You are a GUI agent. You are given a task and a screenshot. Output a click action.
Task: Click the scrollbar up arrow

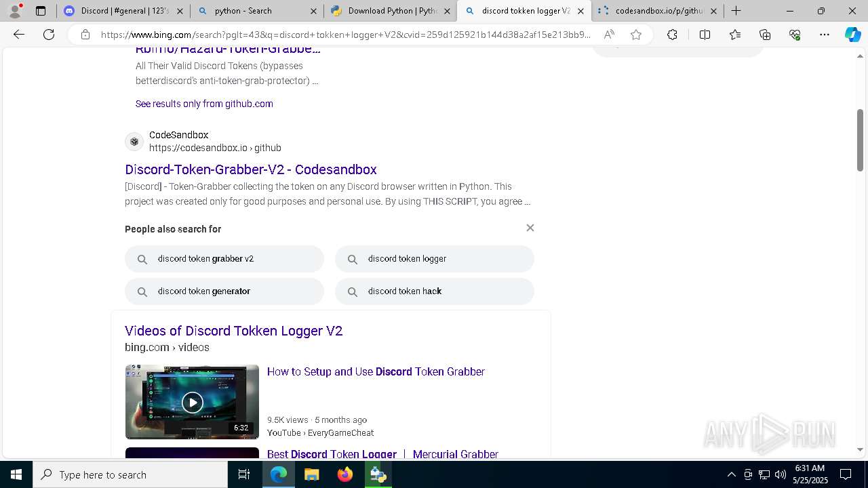tap(860, 57)
